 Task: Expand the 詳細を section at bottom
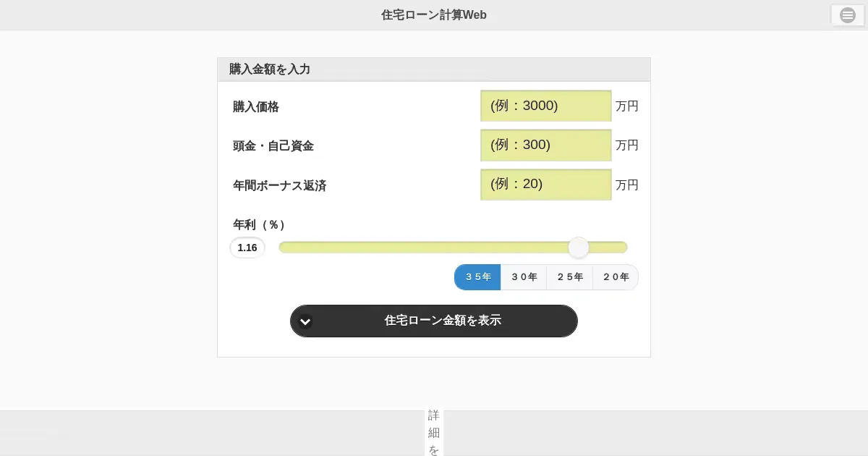coord(434,432)
